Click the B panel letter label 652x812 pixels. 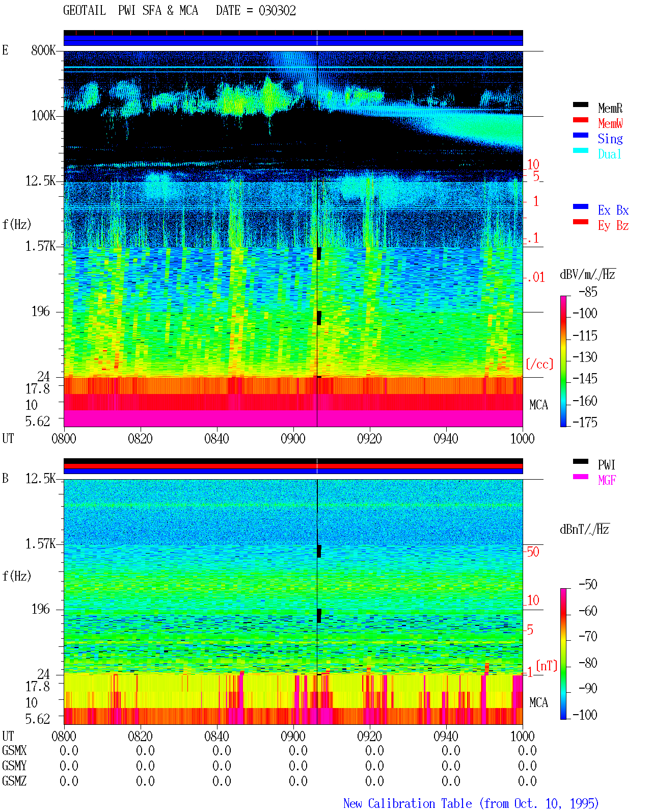click(x=5, y=478)
